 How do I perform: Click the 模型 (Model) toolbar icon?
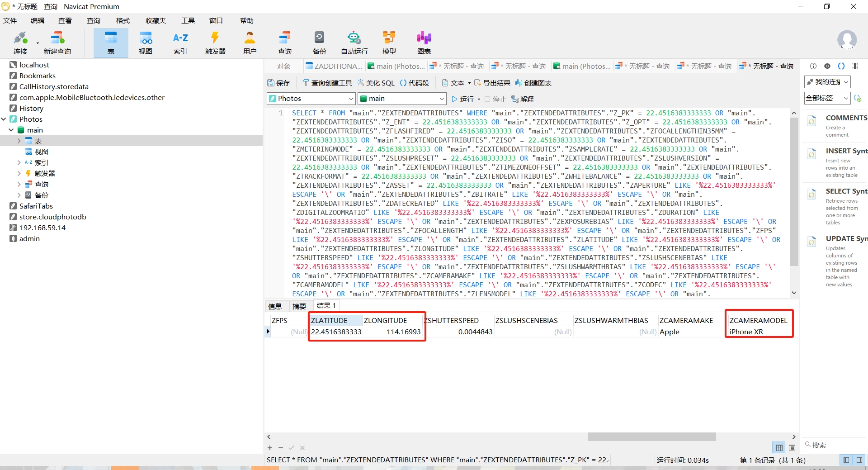pos(389,43)
